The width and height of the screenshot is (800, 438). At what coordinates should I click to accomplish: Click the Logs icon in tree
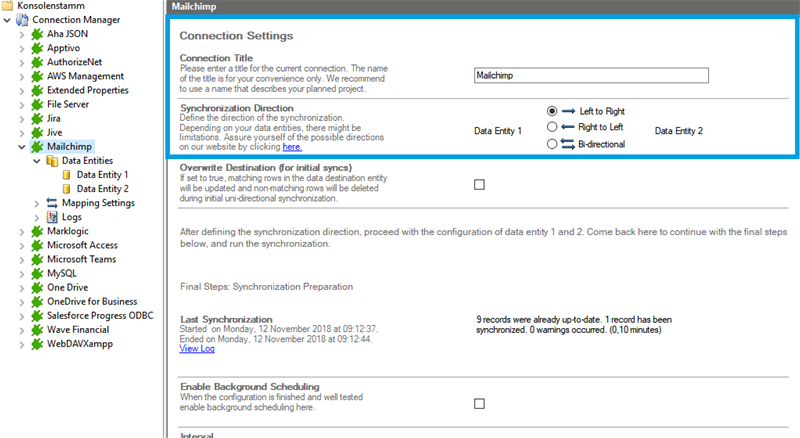52,216
